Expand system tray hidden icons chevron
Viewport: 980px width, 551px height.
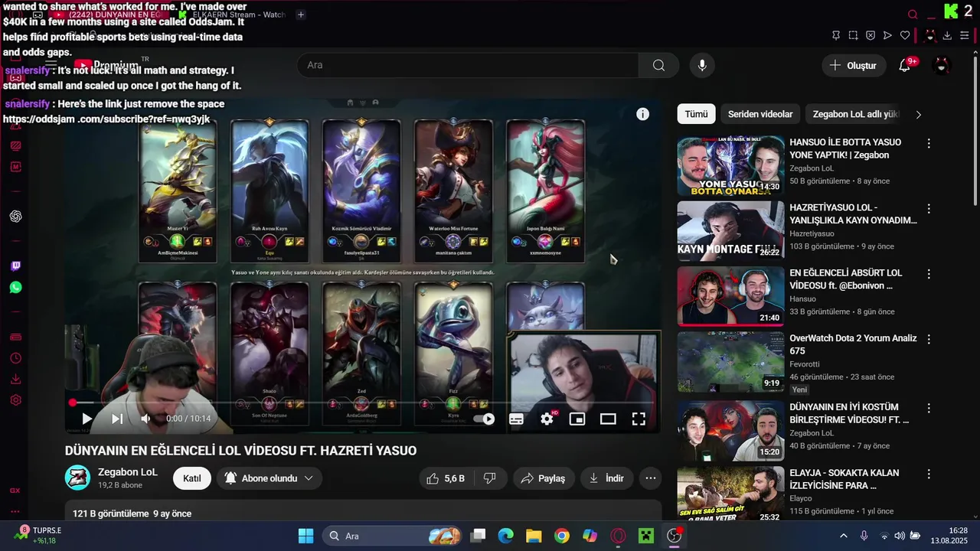[x=844, y=536]
